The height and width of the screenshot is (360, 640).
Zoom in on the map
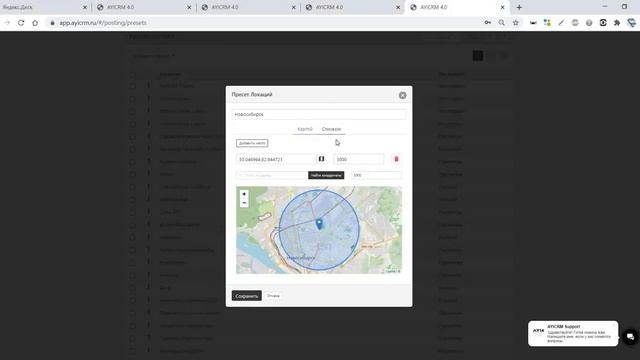pyautogui.click(x=244, y=194)
